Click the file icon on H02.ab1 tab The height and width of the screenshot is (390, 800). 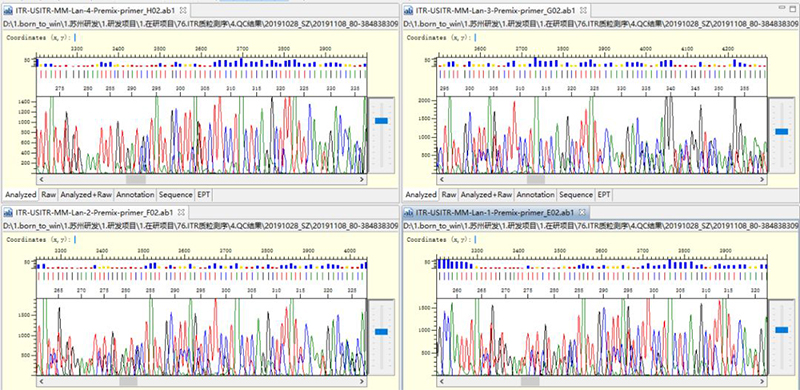(x=8, y=10)
